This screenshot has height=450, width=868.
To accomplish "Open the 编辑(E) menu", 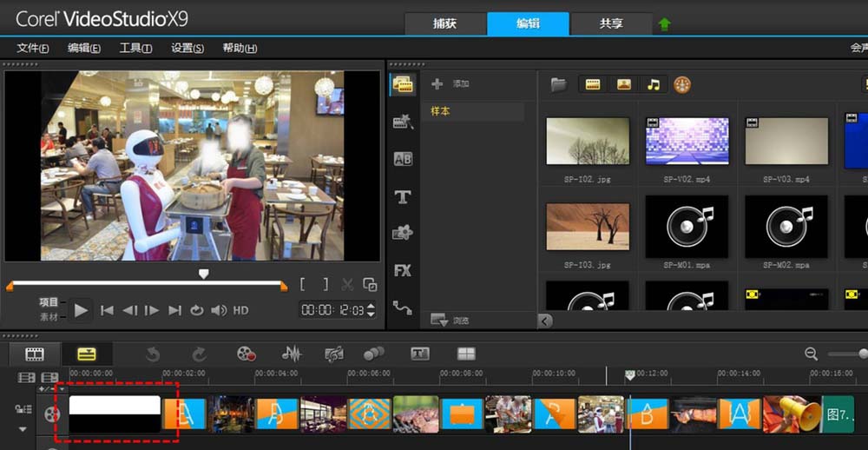I will (x=84, y=49).
